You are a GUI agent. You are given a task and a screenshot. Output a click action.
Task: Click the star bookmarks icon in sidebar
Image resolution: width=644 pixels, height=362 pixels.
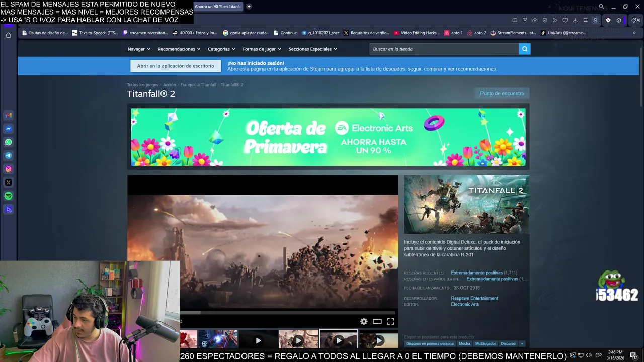[8, 35]
